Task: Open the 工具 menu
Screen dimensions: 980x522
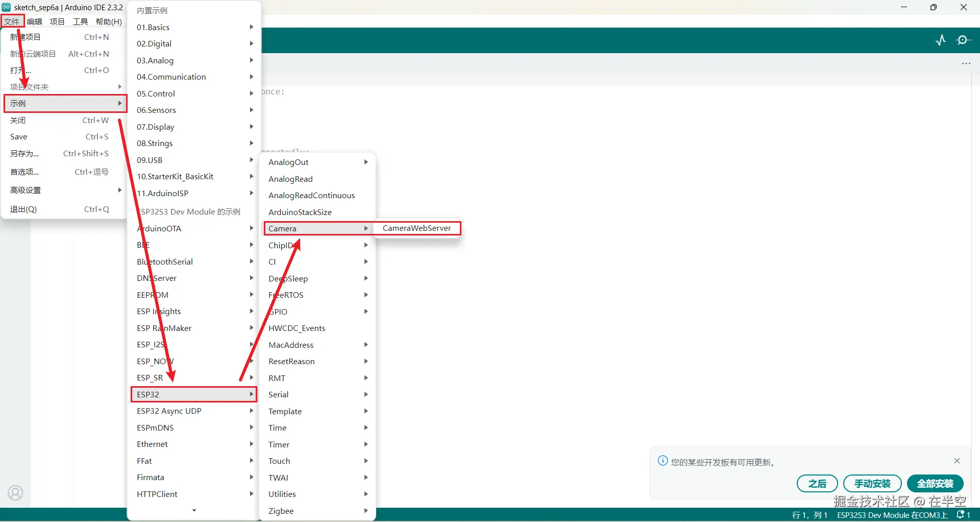Action: click(x=80, y=21)
